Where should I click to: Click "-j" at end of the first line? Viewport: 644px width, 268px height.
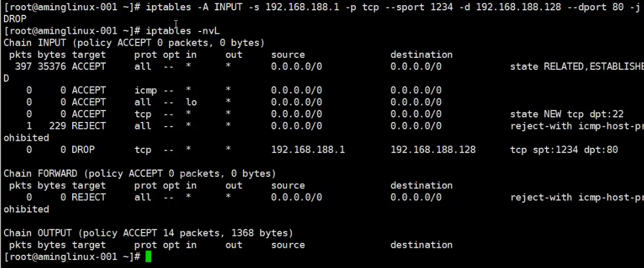coord(634,7)
